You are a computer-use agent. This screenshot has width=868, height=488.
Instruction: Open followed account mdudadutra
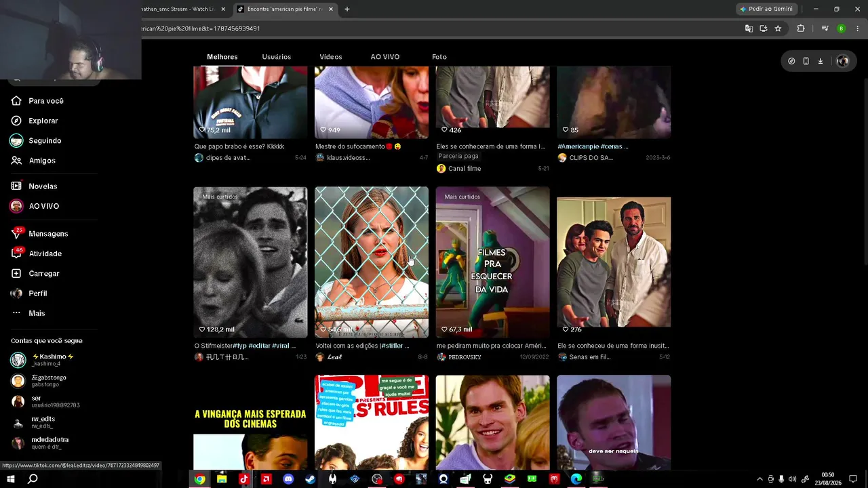[x=40, y=443]
